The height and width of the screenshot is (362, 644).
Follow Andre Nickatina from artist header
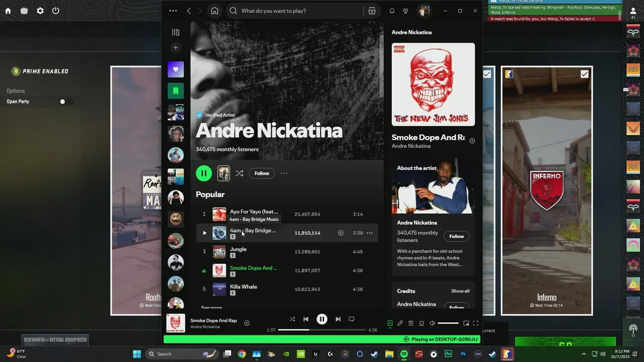[x=262, y=173]
